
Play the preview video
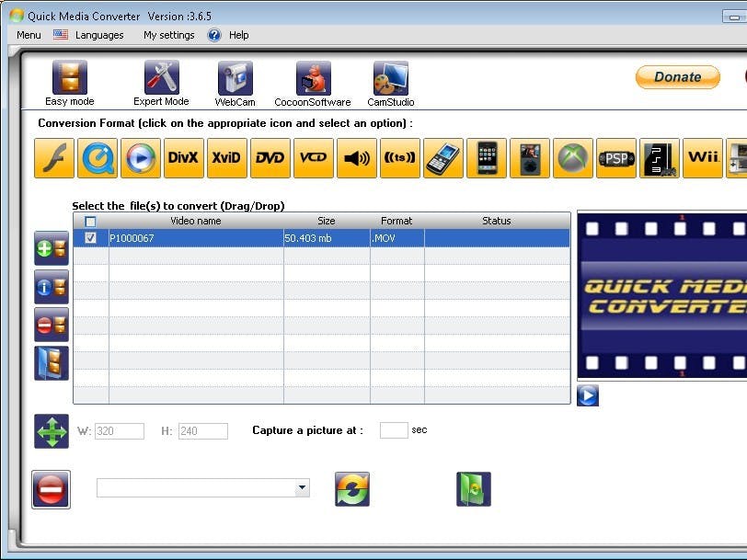pos(588,395)
